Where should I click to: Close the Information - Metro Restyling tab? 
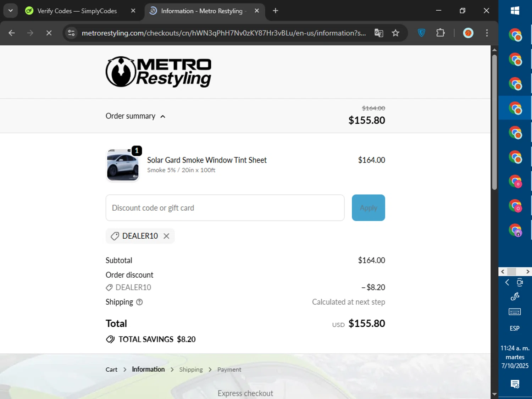pyautogui.click(x=257, y=11)
